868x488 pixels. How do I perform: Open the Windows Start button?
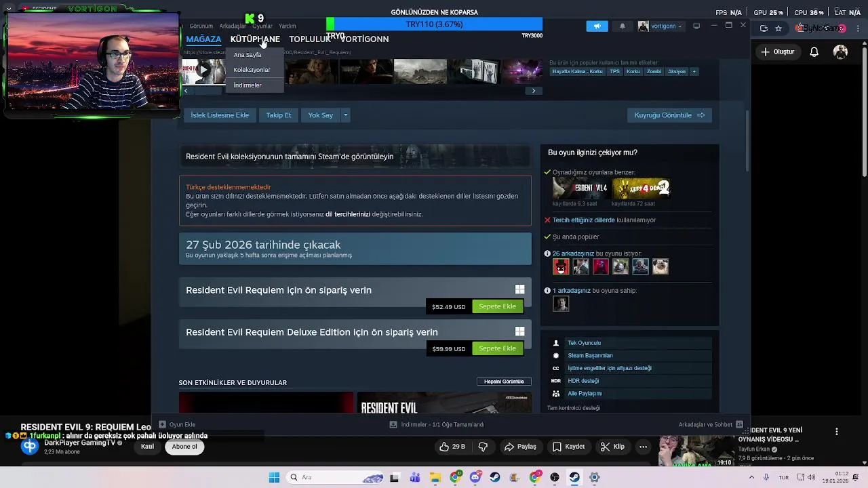[274, 477]
